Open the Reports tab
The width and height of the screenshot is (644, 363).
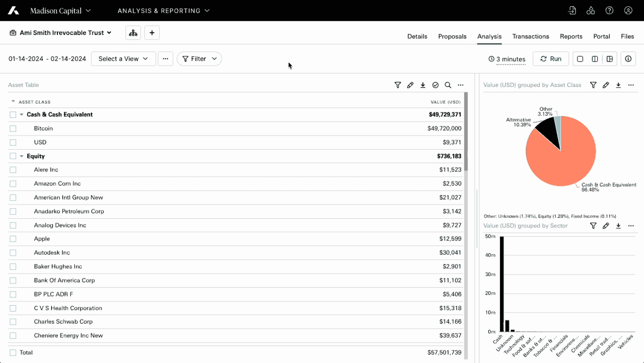(571, 36)
